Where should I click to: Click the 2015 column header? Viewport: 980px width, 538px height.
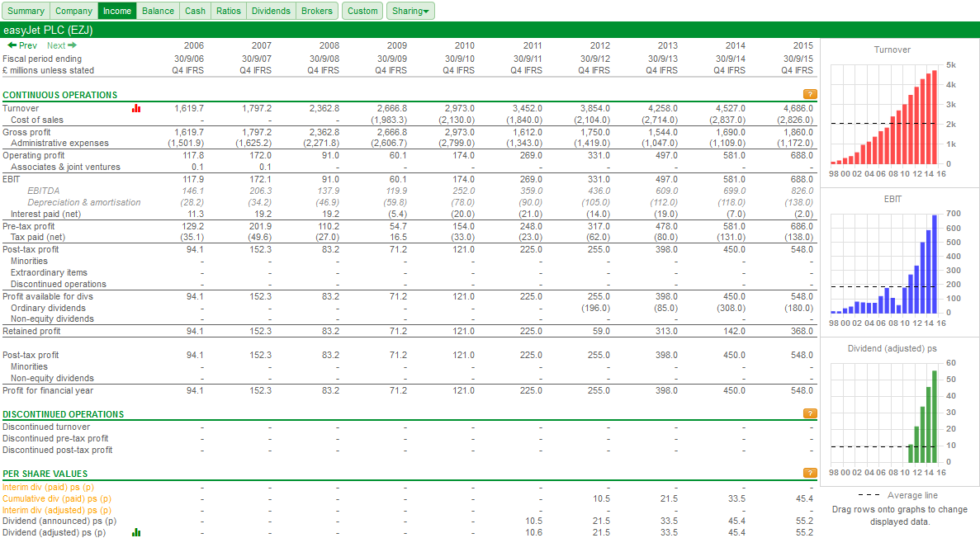pyautogui.click(x=803, y=45)
